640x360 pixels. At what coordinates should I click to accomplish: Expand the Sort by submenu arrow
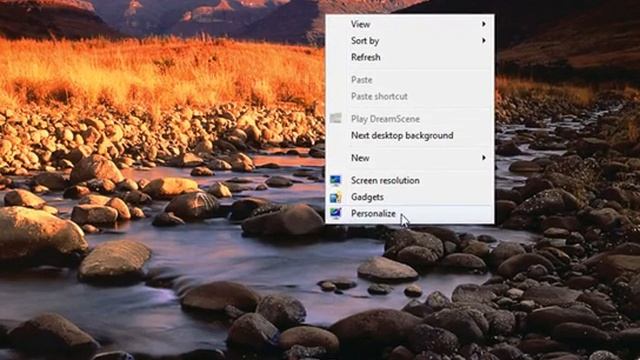[484, 40]
